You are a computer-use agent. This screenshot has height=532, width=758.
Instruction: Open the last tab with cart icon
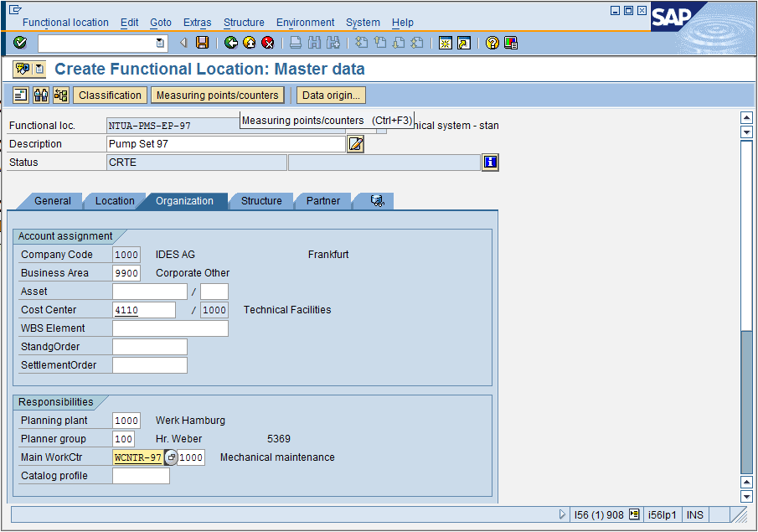[377, 201]
